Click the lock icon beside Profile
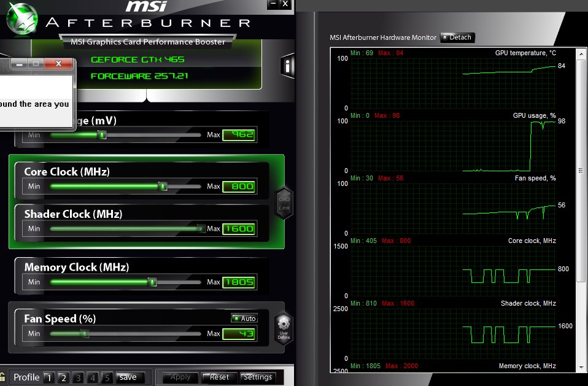588x386 pixels. pos(2,377)
